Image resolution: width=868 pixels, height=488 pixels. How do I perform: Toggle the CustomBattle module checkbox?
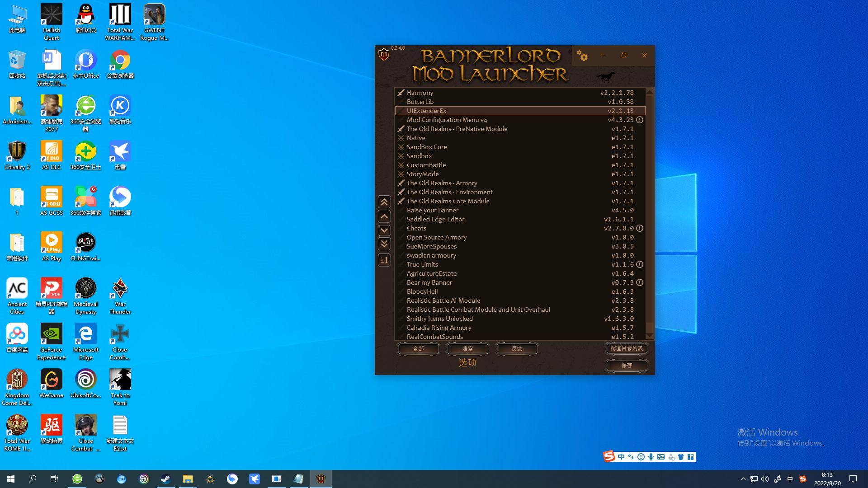coord(401,165)
